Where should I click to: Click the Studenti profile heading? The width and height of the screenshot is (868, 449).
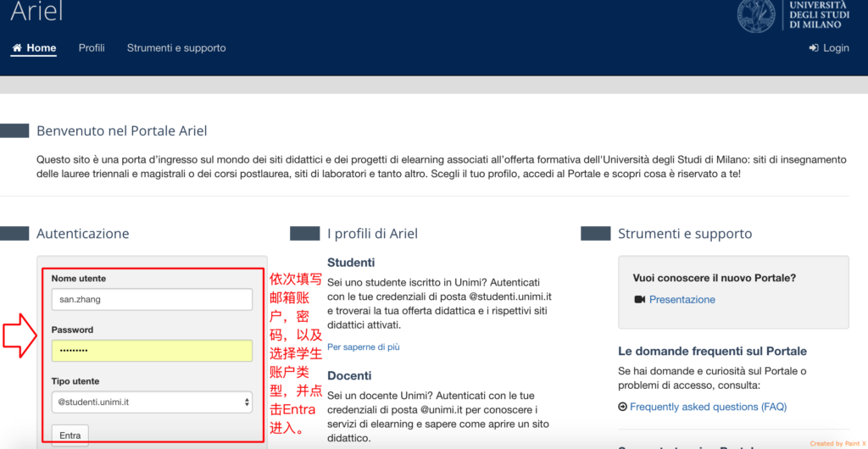[351, 263]
